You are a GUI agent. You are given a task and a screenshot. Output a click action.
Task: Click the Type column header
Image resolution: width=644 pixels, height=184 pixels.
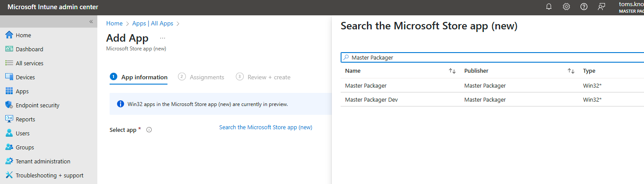(x=589, y=71)
